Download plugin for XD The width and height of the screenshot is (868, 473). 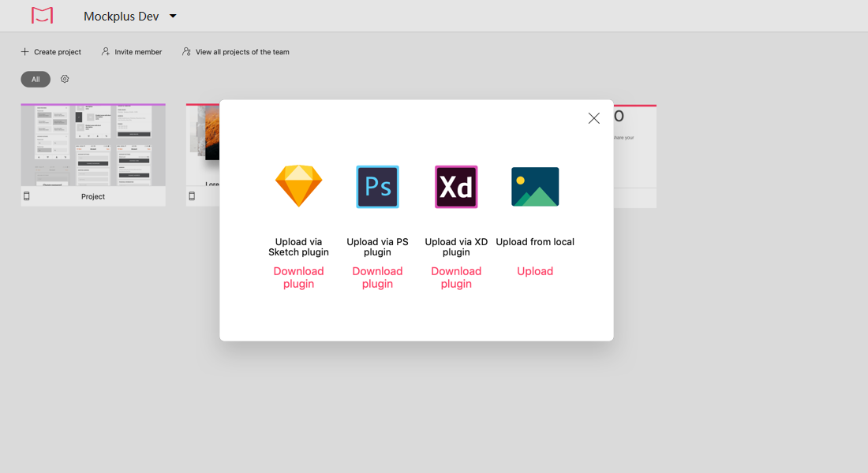[456, 277]
